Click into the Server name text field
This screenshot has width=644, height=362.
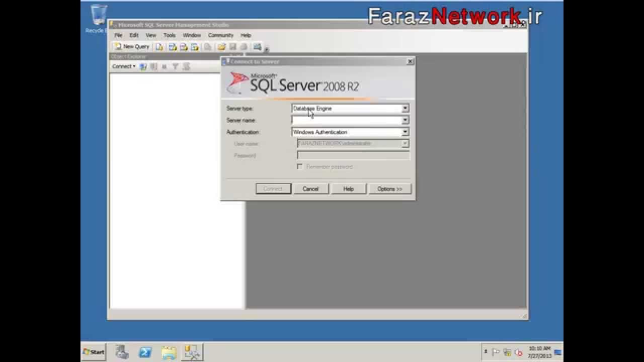pyautogui.click(x=347, y=120)
